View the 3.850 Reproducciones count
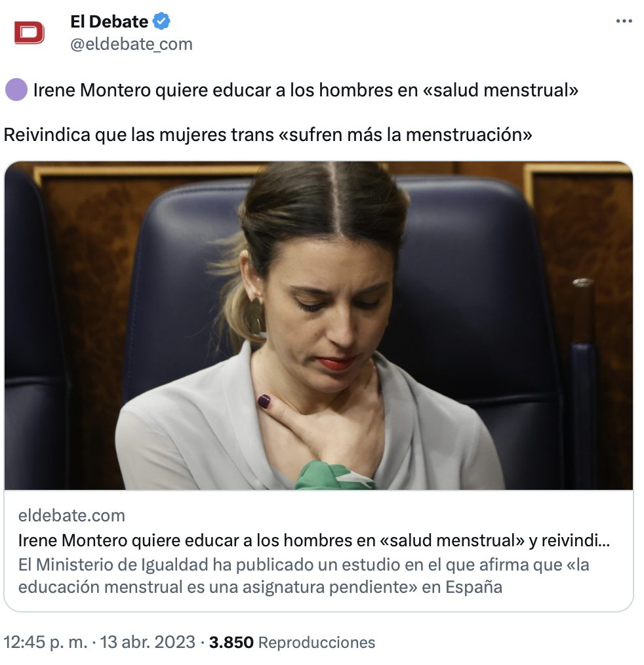644x665 pixels. point(292,642)
